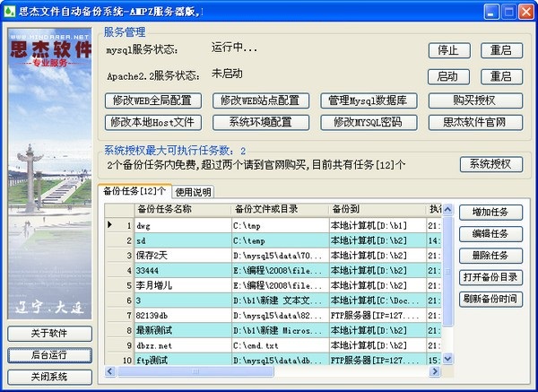Click the 备份文件或目录 column header

tap(278, 210)
